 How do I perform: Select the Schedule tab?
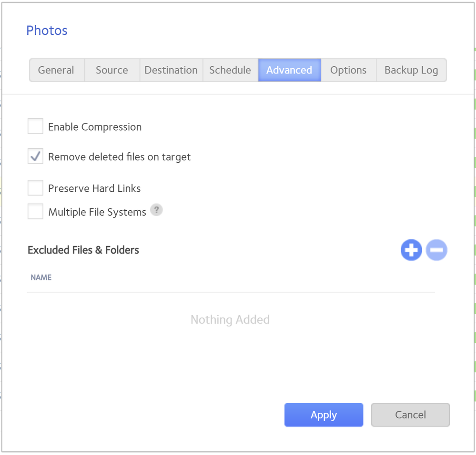[x=230, y=70]
